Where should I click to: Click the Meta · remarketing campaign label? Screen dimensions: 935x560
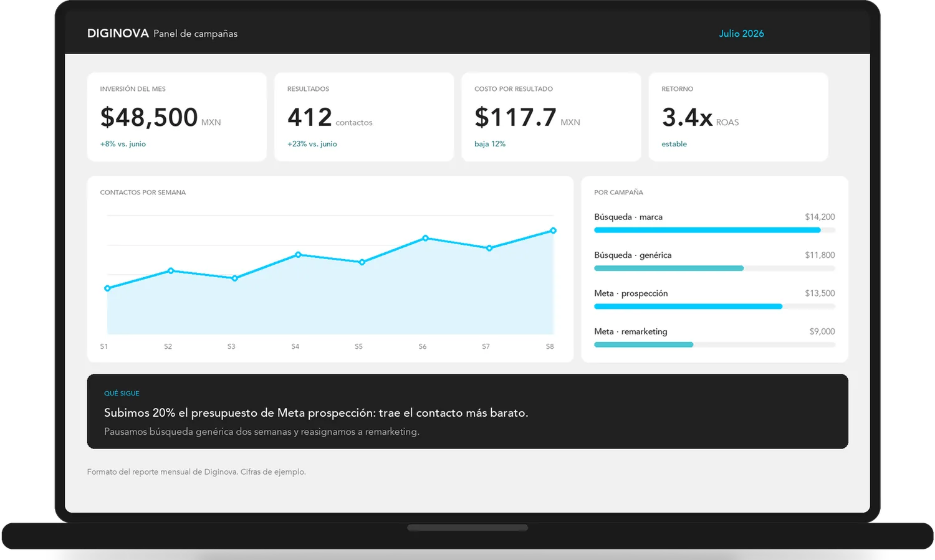point(631,331)
